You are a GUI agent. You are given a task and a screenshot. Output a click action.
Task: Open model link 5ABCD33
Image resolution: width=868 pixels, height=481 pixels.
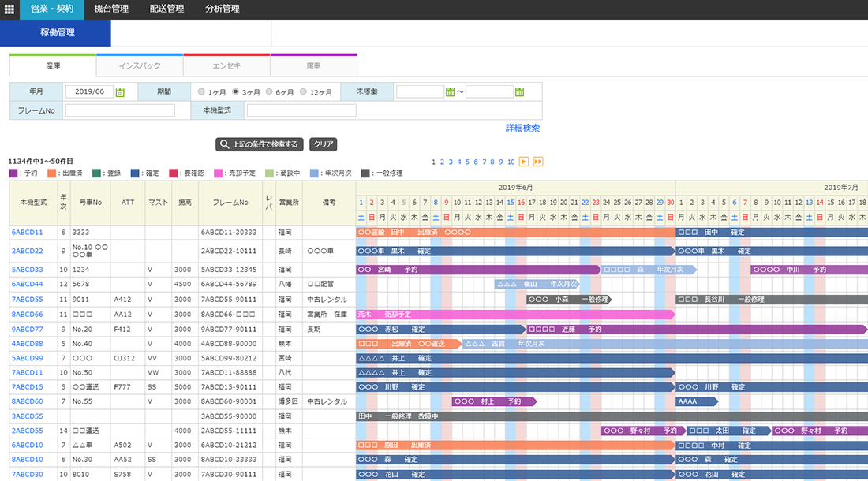tap(27, 270)
